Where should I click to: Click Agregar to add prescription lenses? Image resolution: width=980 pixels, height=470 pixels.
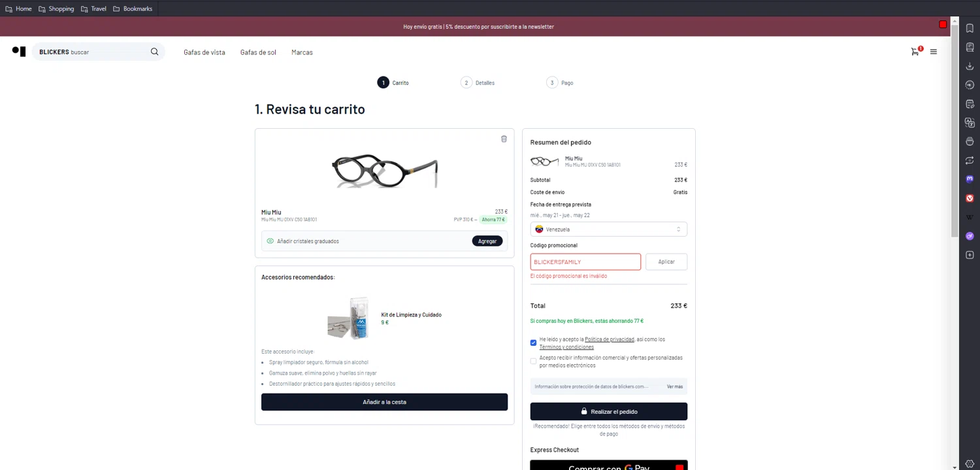(x=487, y=241)
